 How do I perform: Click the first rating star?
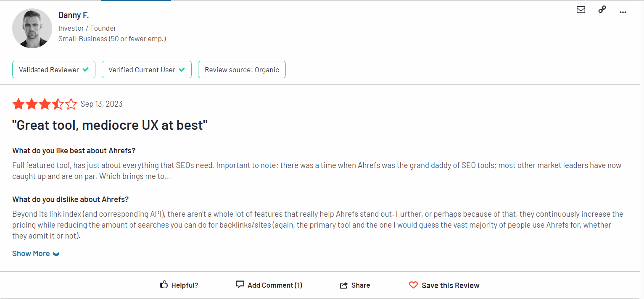point(18,104)
